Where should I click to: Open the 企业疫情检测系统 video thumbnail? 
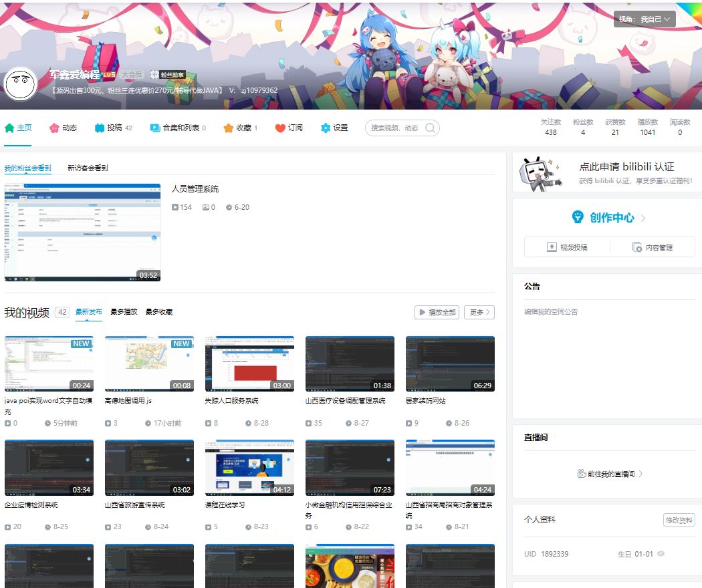pos(49,468)
